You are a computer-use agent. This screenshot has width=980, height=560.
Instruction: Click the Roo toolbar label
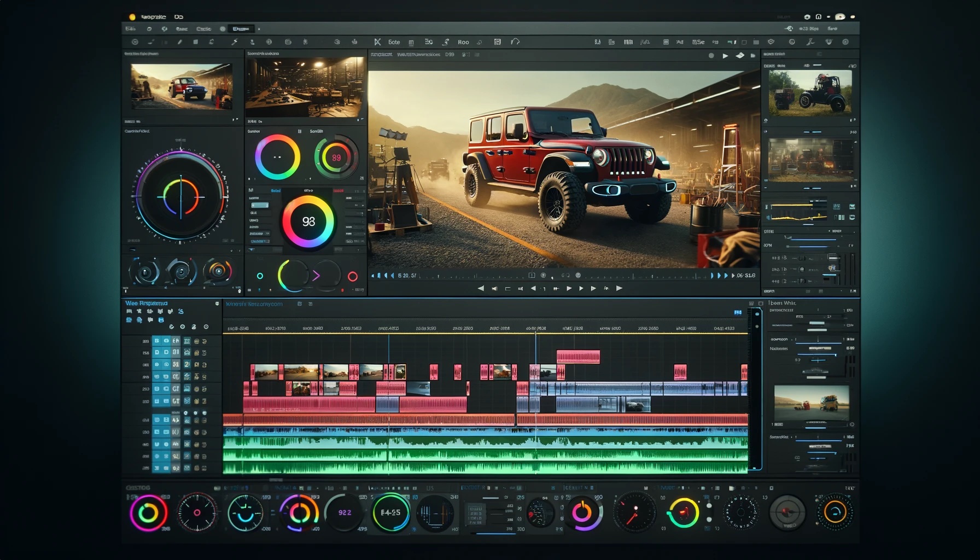click(x=463, y=42)
